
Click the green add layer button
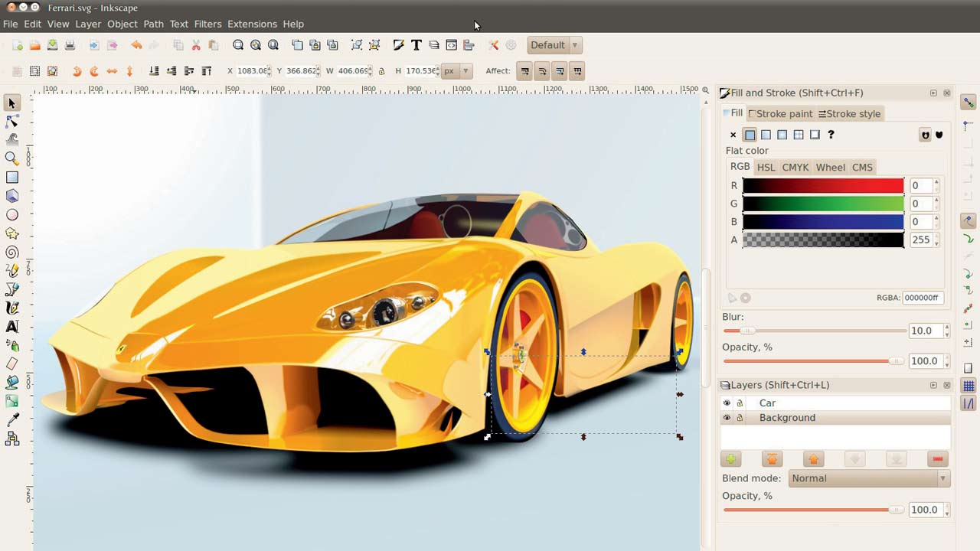[x=730, y=459]
